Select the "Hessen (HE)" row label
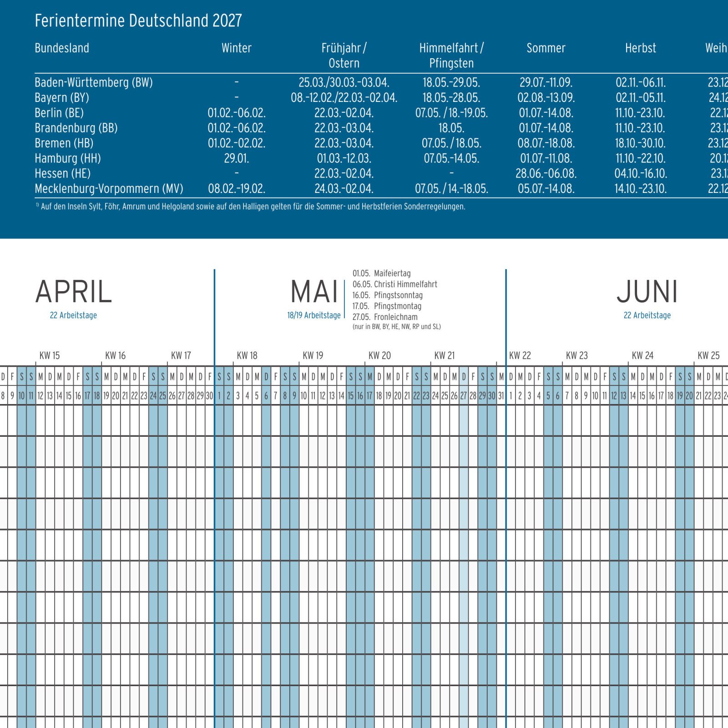728x728 pixels. pos(63,174)
